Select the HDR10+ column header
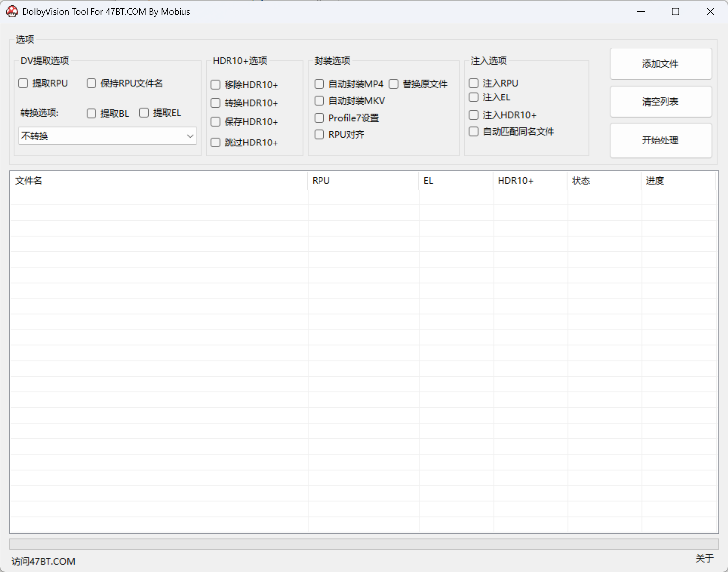 coord(515,181)
